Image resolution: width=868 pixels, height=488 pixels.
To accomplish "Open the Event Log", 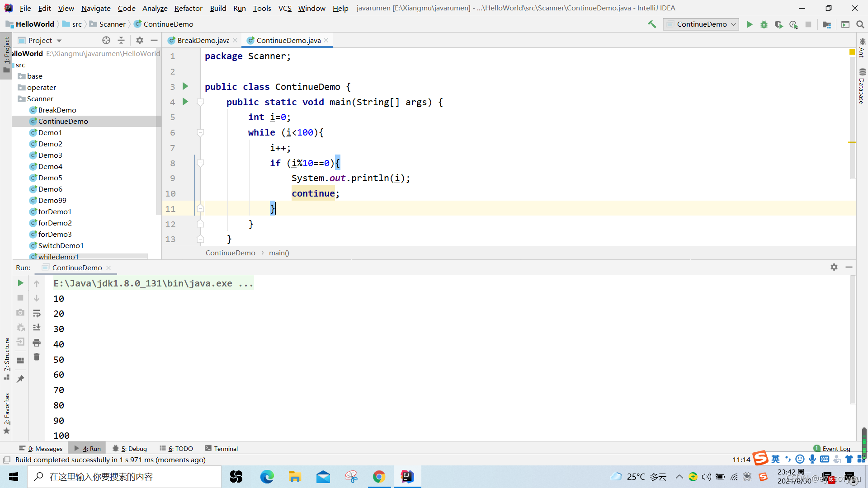I will point(832,448).
